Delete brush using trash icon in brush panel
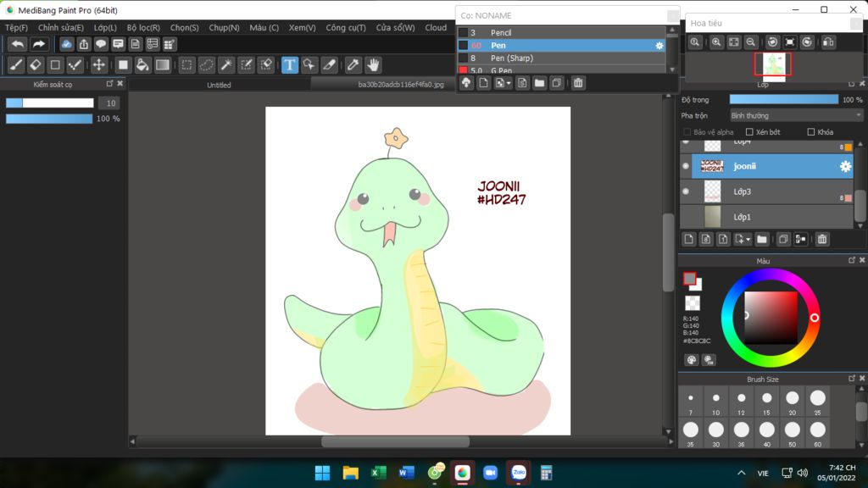The width and height of the screenshot is (868, 488). 578,83
